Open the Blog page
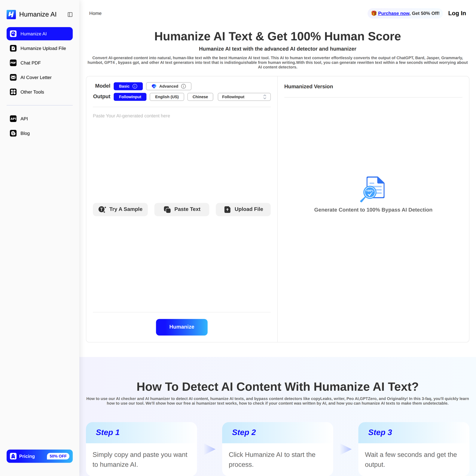Image resolution: width=476 pixels, height=476 pixels. [x=40, y=133]
